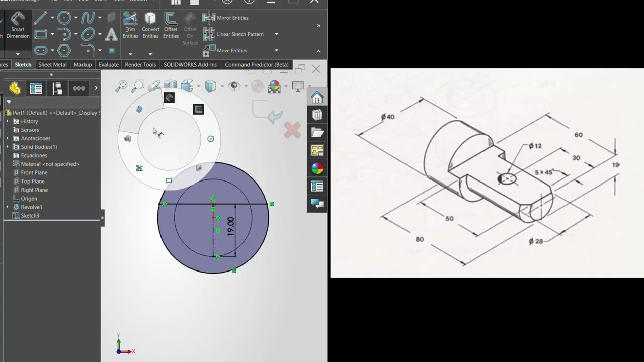Click Zoom to Fit view icon

(121, 86)
